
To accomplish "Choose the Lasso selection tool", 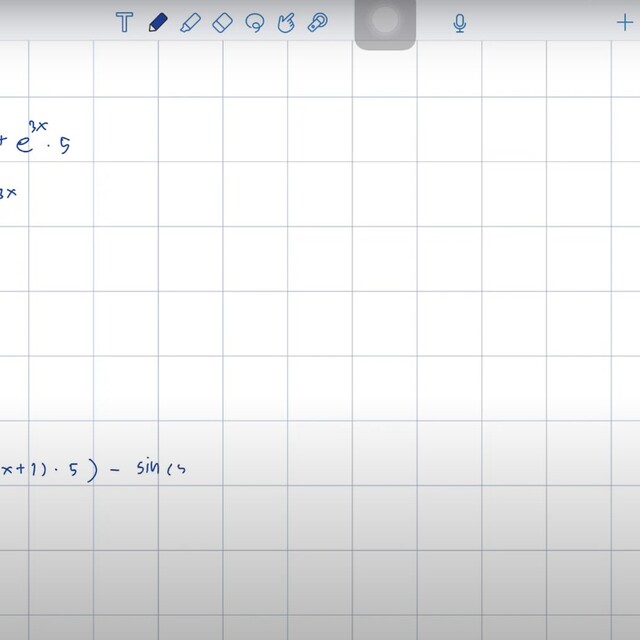I will [255, 23].
